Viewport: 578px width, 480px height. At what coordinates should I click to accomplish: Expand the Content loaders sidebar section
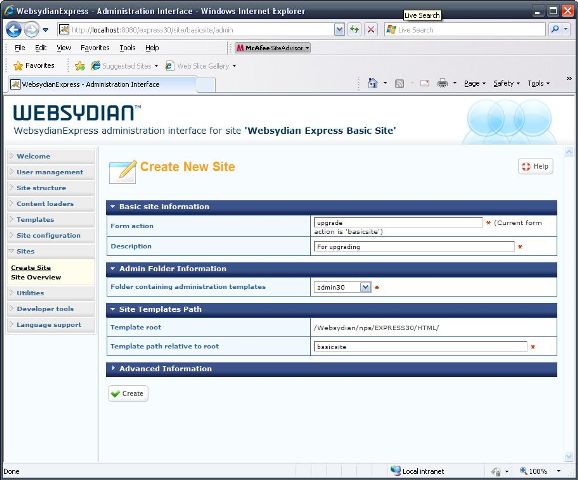(x=51, y=204)
